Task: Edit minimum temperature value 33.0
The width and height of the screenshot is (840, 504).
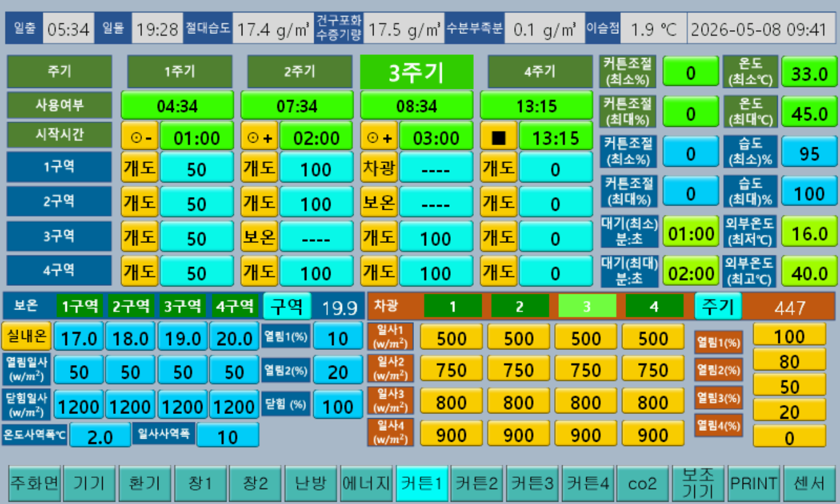Action: (x=809, y=73)
